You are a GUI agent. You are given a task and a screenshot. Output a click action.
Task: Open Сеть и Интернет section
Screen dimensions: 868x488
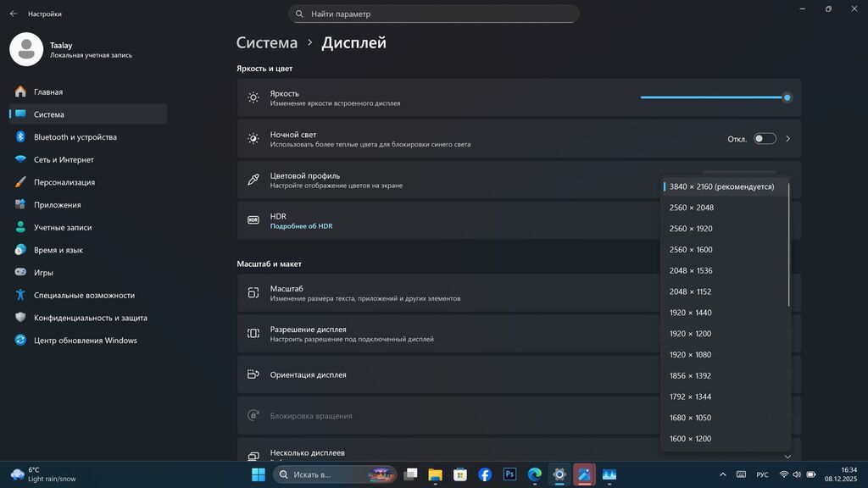pos(88,160)
